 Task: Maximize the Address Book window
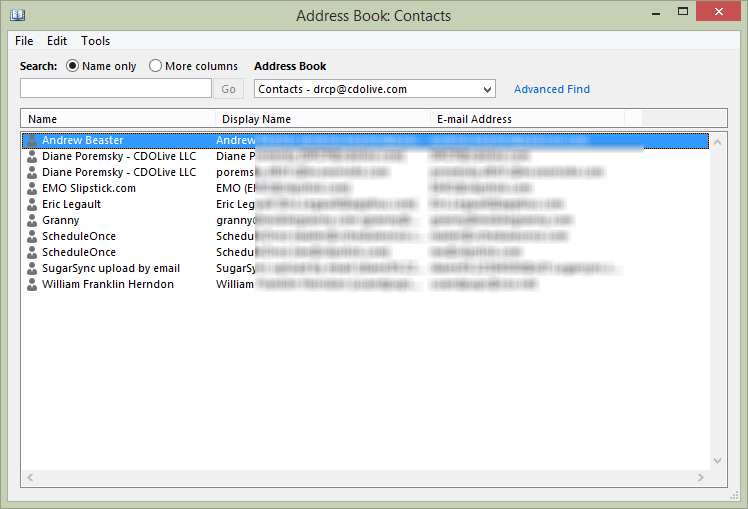click(683, 11)
